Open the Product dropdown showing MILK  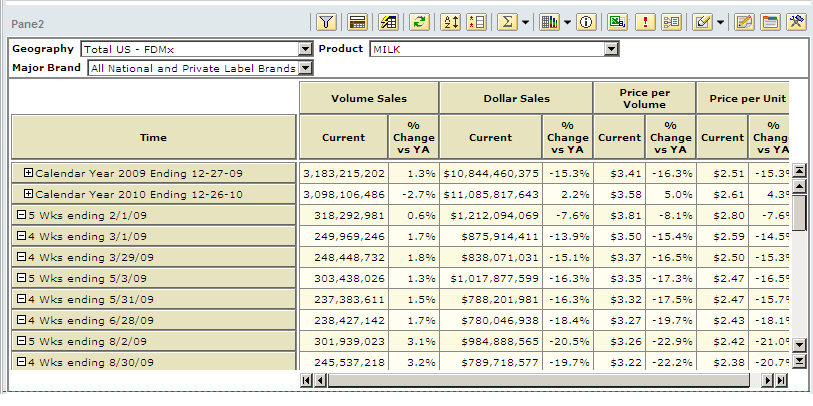click(611, 49)
